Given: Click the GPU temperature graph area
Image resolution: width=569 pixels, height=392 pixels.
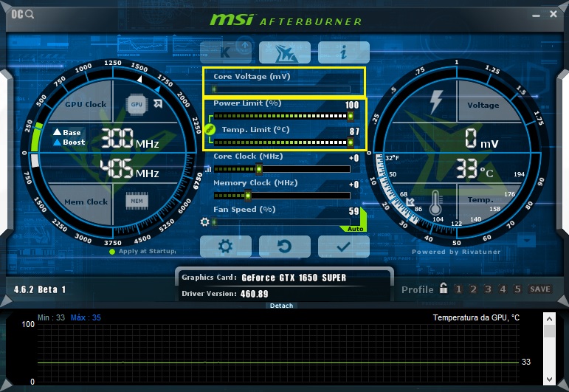Looking at the screenshot, I should pos(278,354).
